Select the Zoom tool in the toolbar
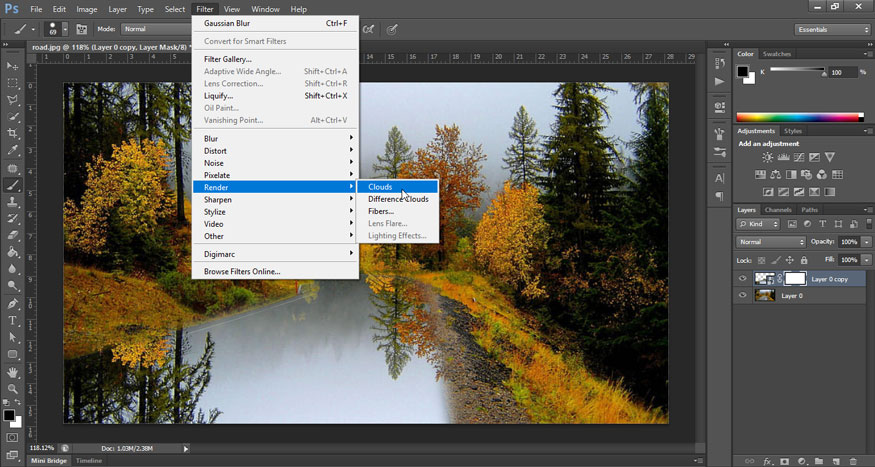This screenshot has height=467, width=875. [13, 388]
